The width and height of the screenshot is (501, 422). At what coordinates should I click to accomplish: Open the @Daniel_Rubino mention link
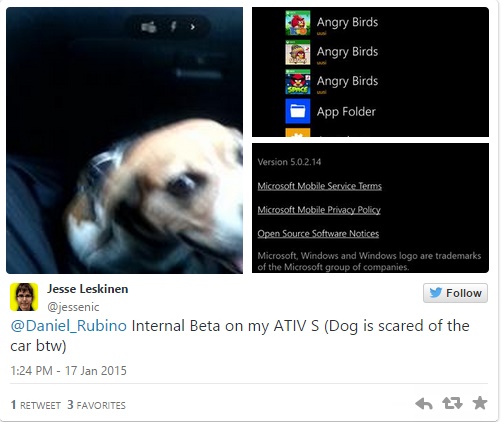click(x=69, y=326)
